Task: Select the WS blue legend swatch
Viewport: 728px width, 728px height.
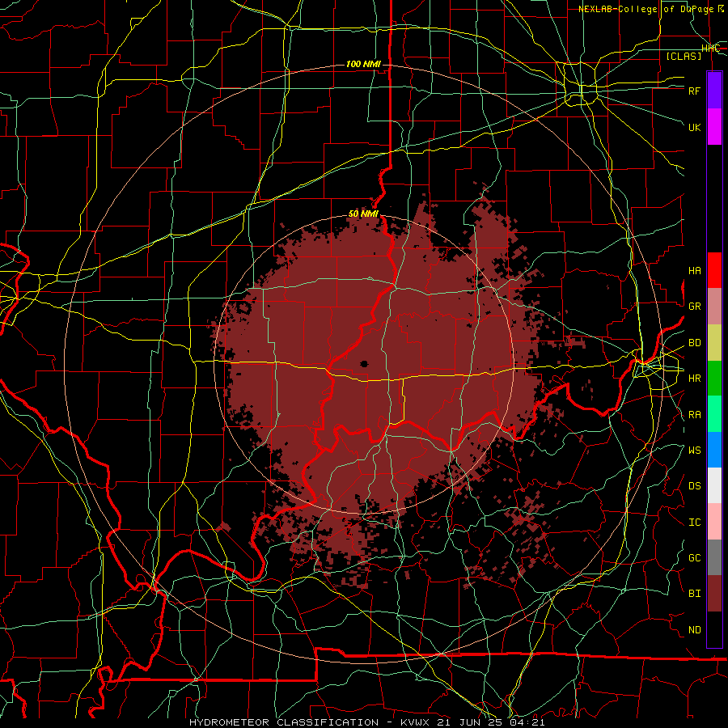Action: [x=714, y=450]
